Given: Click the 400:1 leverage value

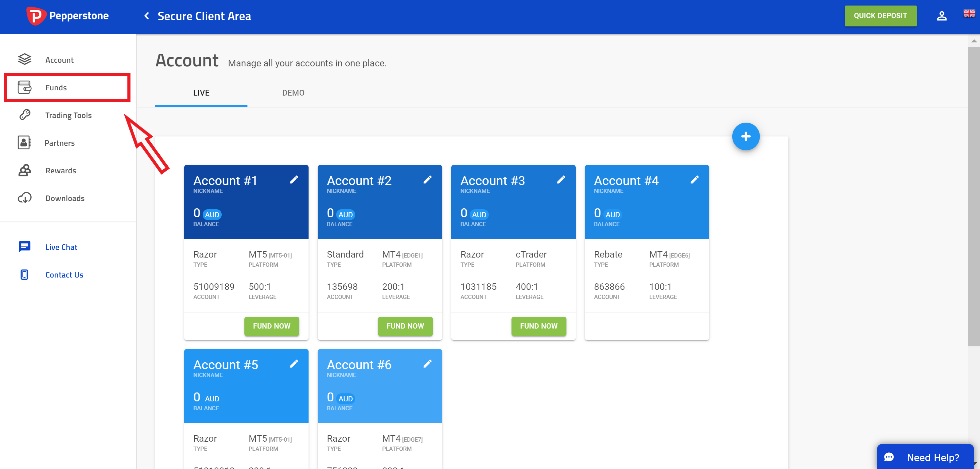Looking at the screenshot, I should click(x=527, y=287).
